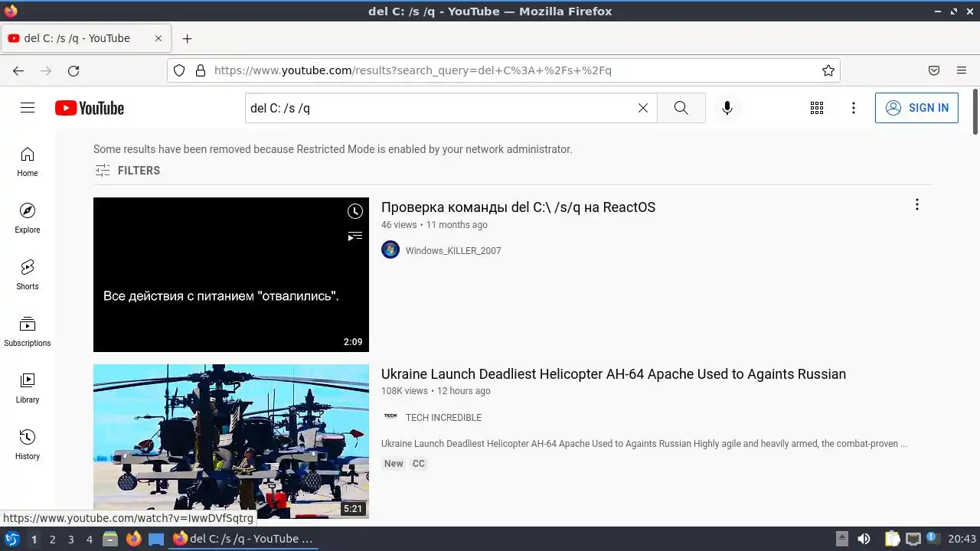Add ReactOS video to queue
Image resolution: width=980 pixels, height=551 pixels.
(354, 236)
